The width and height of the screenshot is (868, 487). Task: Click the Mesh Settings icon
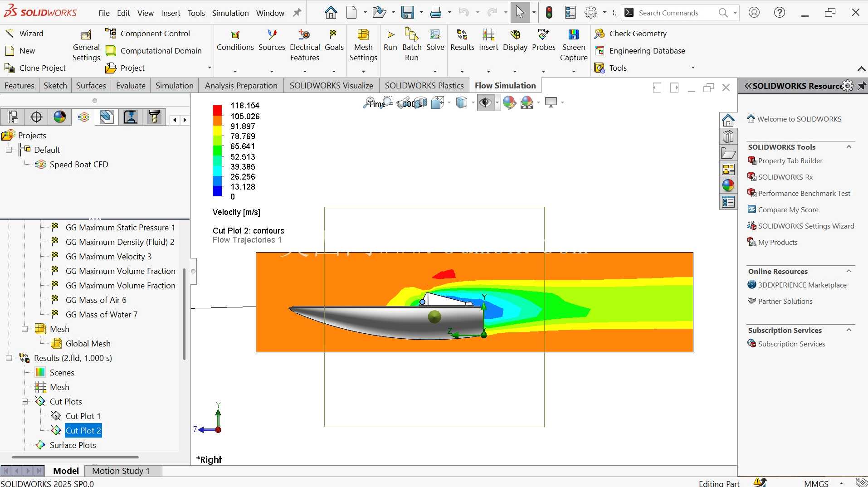click(363, 45)
